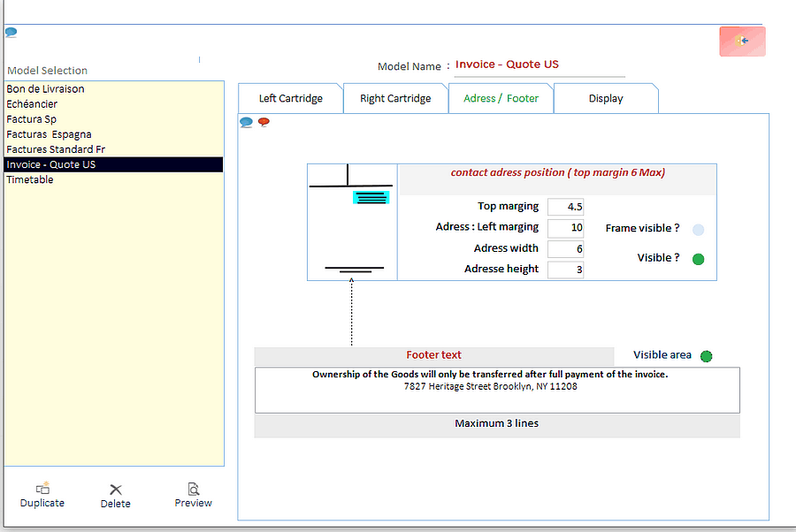This screenshot has height=532, width=796.
Task: Click the address position diagram thumbnail
Action: [352, 222]
